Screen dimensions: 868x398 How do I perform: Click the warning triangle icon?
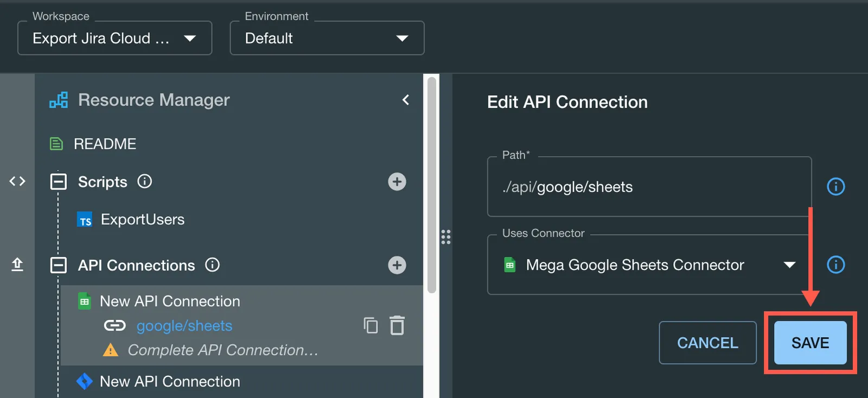coord(111,350)
